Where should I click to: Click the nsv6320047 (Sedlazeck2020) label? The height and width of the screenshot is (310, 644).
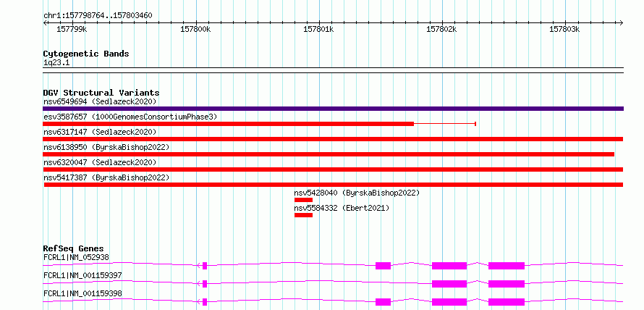(100, 162)
